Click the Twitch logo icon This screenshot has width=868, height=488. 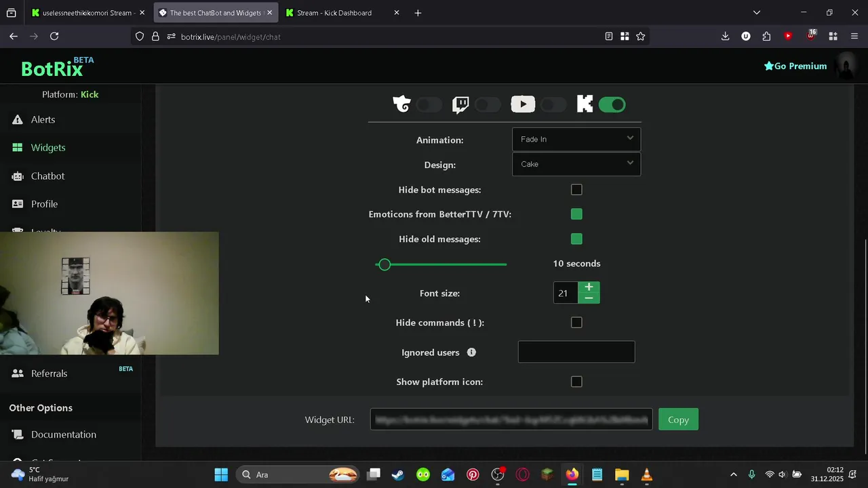pos(460,104)
